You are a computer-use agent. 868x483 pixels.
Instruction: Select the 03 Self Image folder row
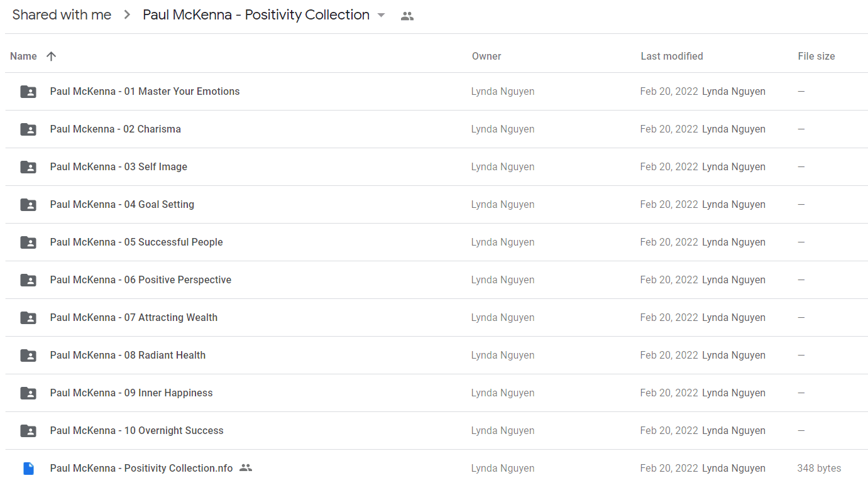click(x=436, y=167)
